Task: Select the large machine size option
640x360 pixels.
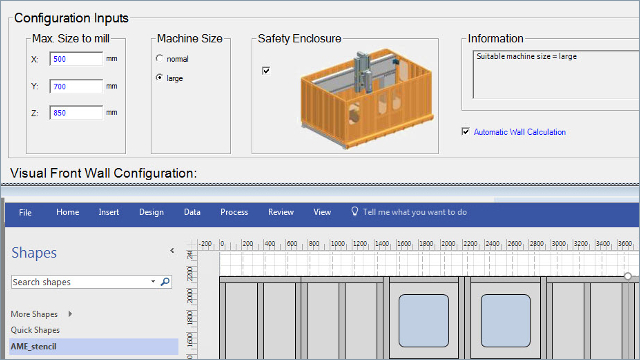Action: (x=160, y=78)
